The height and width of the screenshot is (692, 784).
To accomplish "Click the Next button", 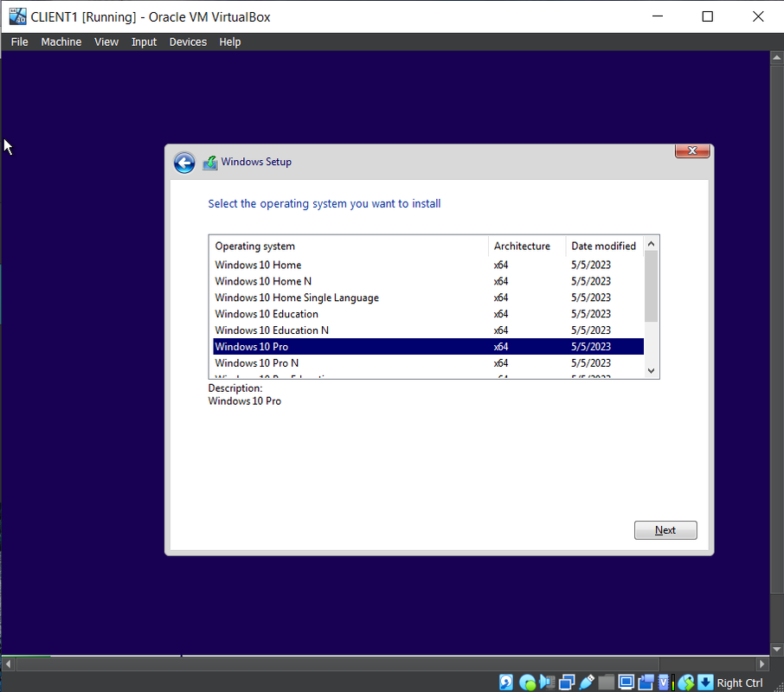I will pyautogui.click(x=665, y=530).
